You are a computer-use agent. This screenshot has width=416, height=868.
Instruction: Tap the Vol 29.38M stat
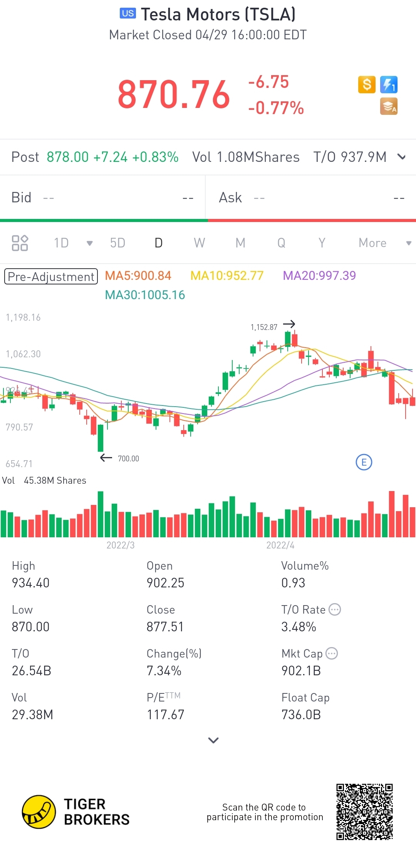(32, 706)
